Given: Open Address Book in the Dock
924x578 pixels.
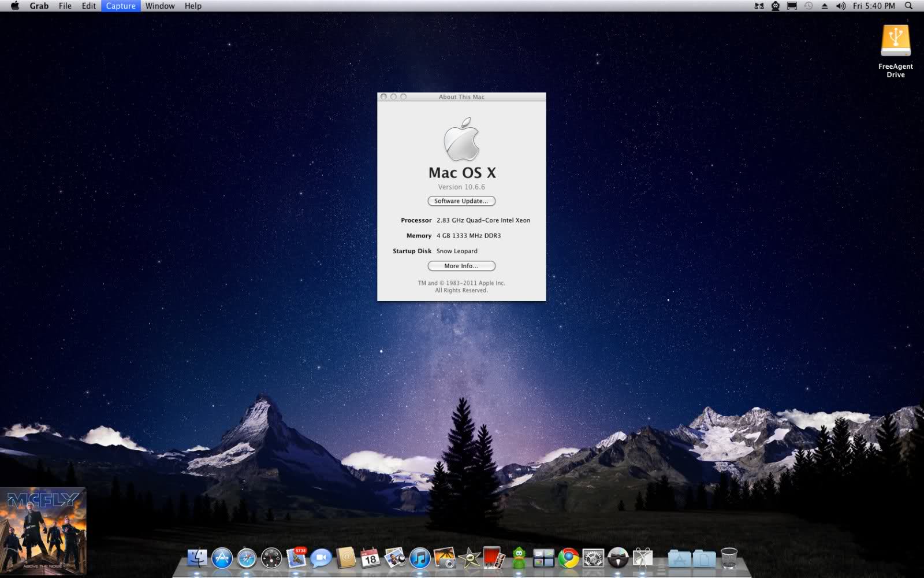Looking at the screenshot, I should point(346,558).
